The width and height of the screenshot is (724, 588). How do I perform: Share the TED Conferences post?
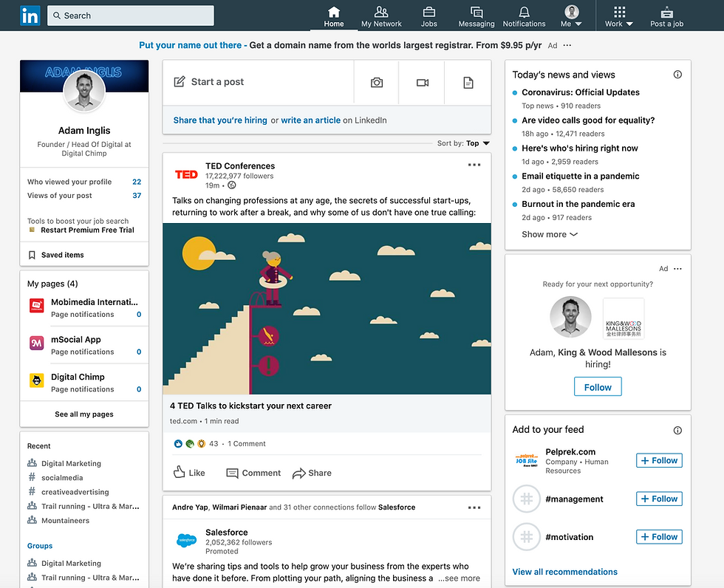pos(312,473)
